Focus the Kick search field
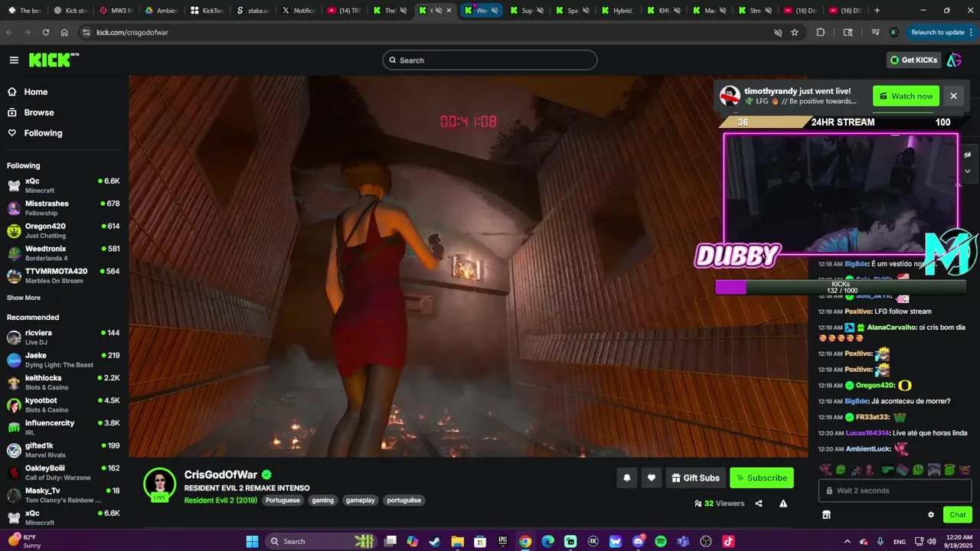This screenshot has height=551, width=980. coord(490,60)
